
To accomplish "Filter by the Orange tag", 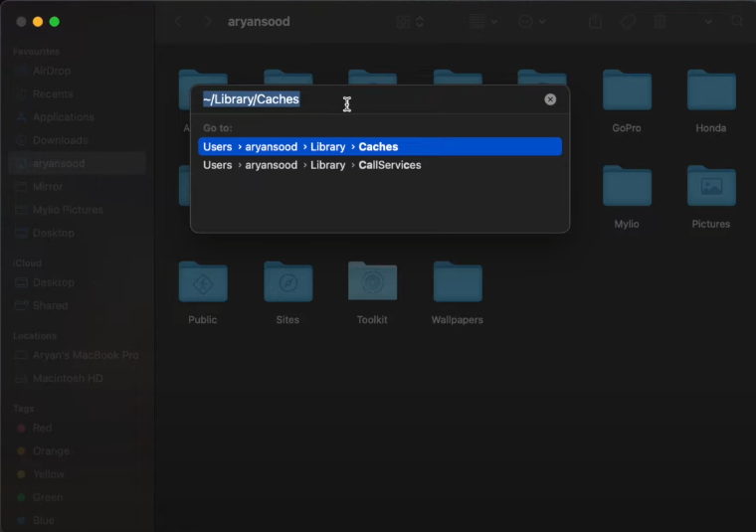I will [78, 451].
